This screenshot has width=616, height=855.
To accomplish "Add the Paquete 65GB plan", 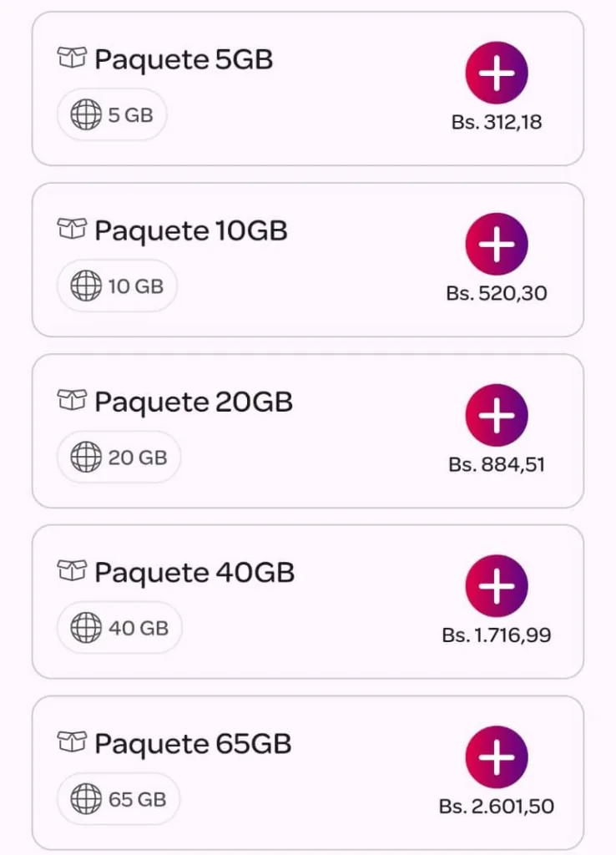I will (x=497, y=757).
